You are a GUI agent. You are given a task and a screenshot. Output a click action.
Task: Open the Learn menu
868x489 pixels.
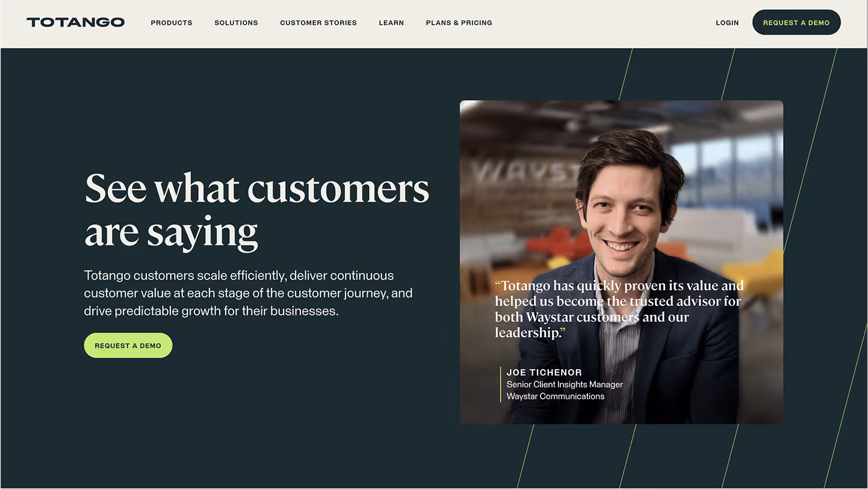391,23
